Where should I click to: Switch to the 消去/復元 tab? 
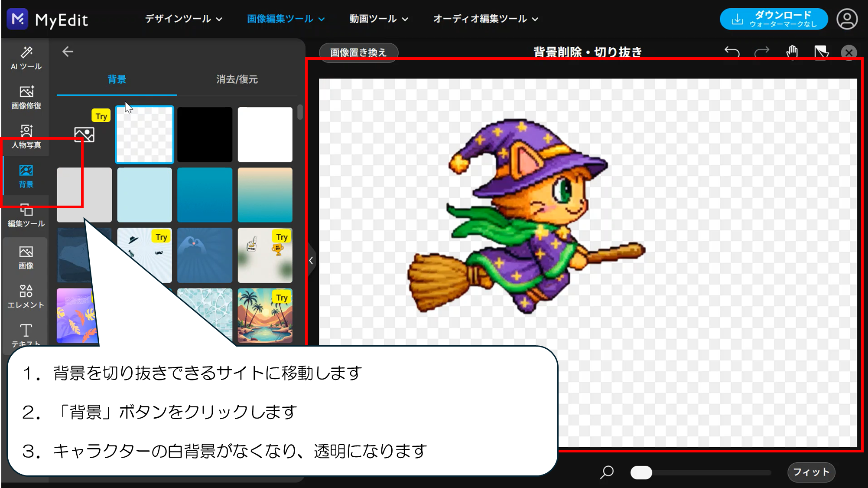click(x=237, y=79)
